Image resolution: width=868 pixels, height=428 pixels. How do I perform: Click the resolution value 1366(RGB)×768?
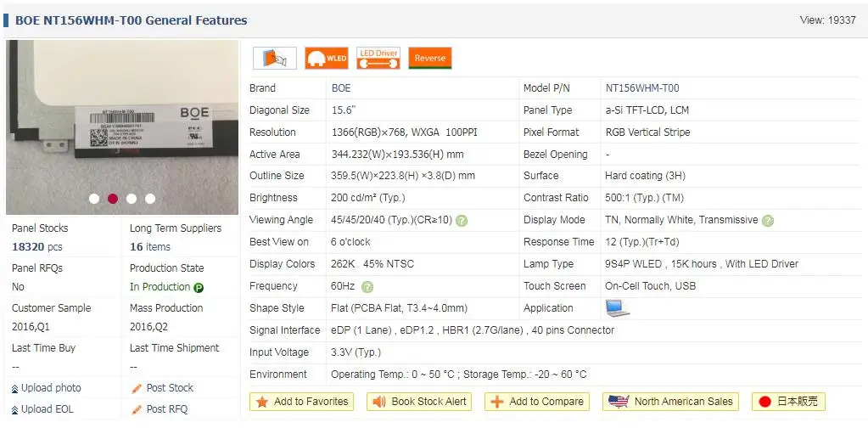369,132
